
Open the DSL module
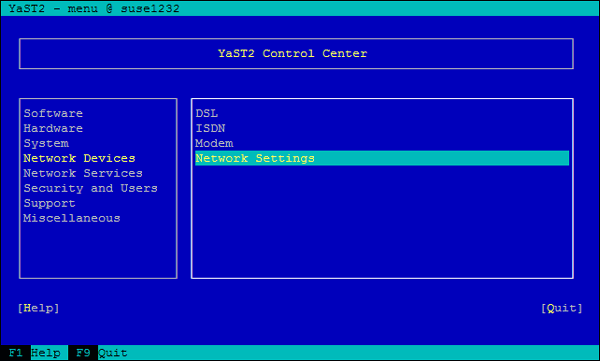[207, 113]
